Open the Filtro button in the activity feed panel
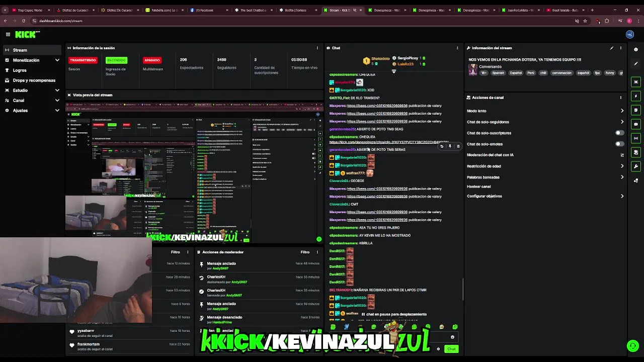Screen dimensions: 644x362 click(175, 252)
